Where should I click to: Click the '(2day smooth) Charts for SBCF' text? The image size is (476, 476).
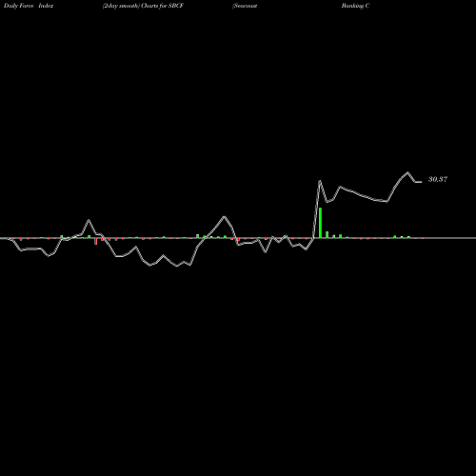(143, 6)
